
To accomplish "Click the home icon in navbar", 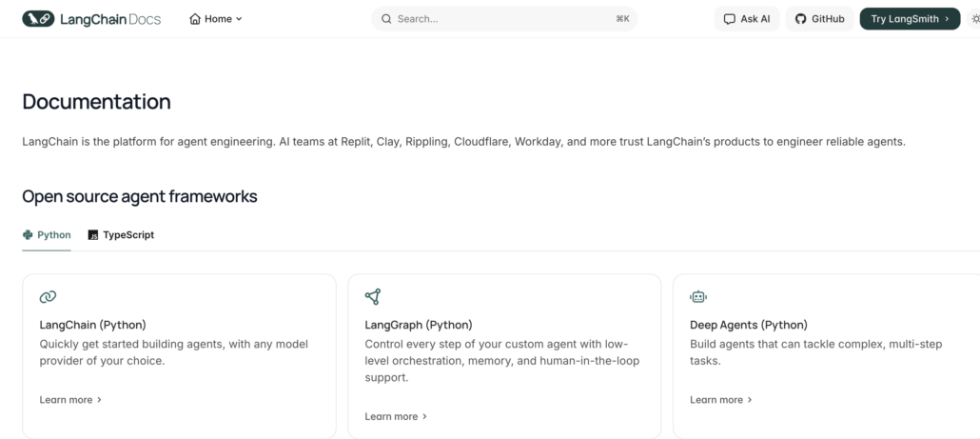I will (x=195, y=19).
